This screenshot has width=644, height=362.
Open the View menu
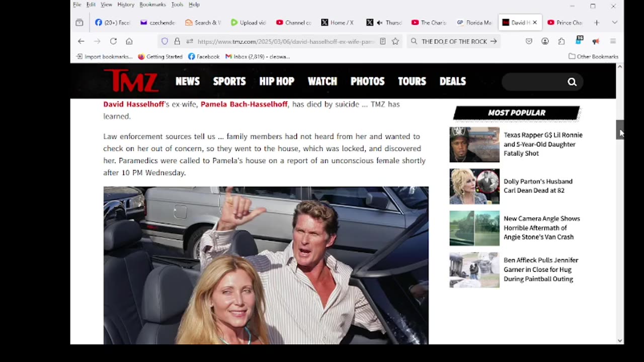106,5
